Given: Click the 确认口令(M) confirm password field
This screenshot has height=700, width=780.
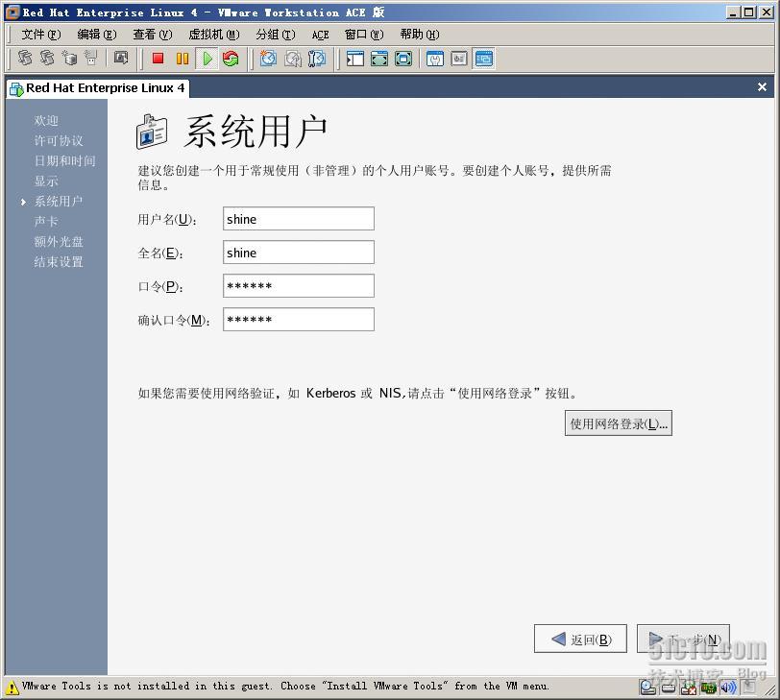Looking at the screenshot, I should click(299, 319).
